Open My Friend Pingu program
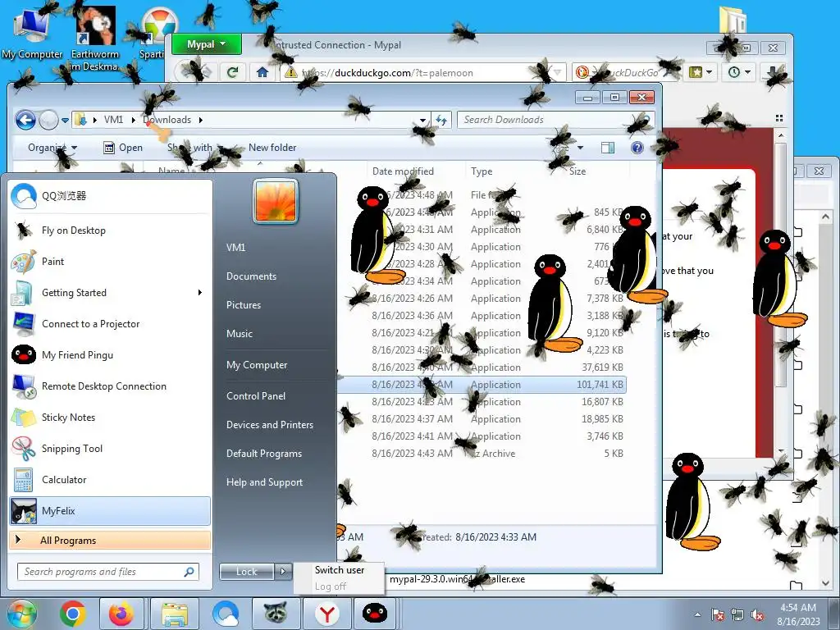Viewport: 840px width, 630px height. pyautogui.click(x=110, y=354)
